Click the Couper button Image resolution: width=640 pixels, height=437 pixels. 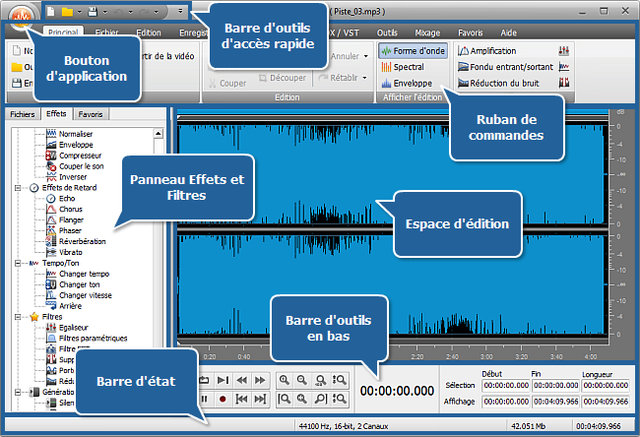[228, 83]
